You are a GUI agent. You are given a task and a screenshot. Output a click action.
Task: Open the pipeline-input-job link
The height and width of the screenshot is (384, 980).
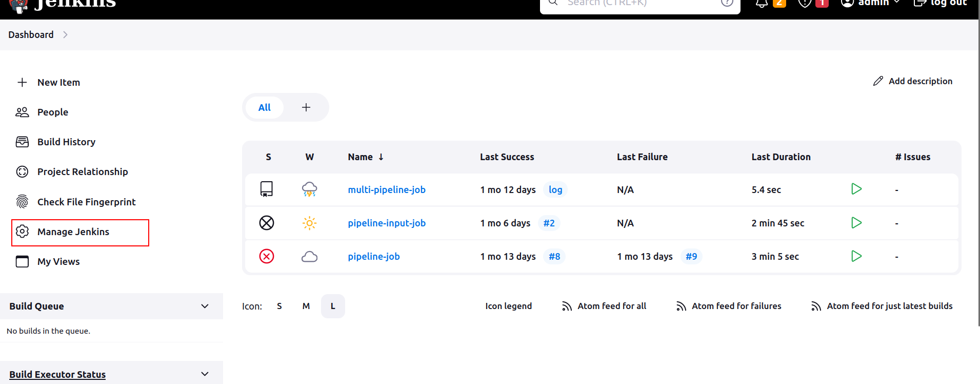click(x=387, y=223)
